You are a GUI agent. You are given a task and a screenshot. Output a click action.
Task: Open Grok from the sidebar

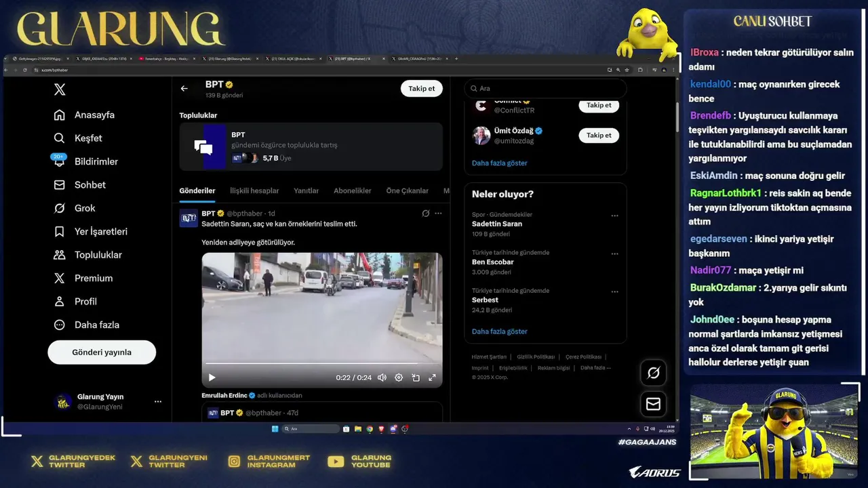point(75,208)
